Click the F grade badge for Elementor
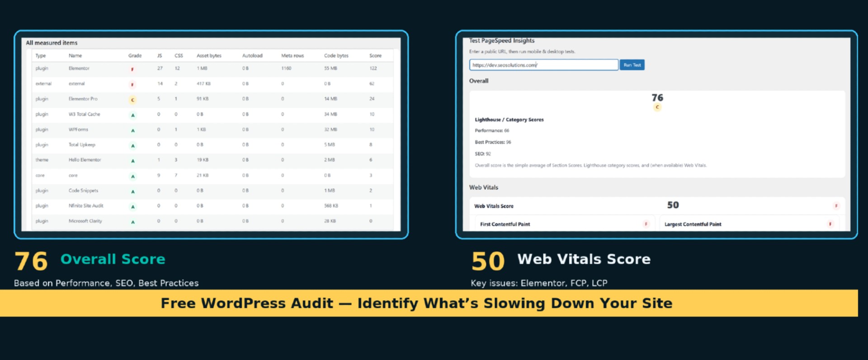The image size is (868, 360). 132,70
